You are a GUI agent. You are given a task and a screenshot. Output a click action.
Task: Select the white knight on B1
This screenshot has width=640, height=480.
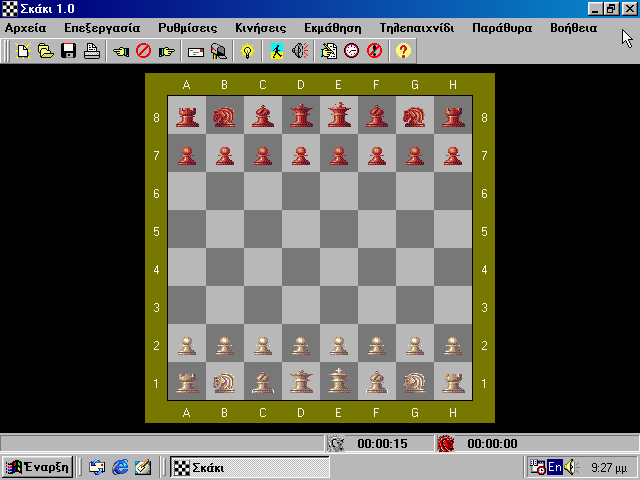(x=224, y=383)
